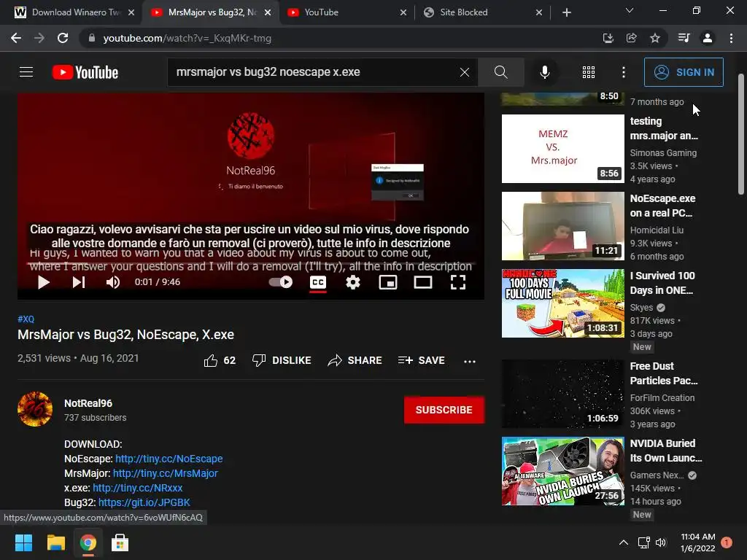The image size is (747, 560).
Task: Open the 'NVIDIA Buried Its Own Launc...' title
Action: click(x=665, y=451)
